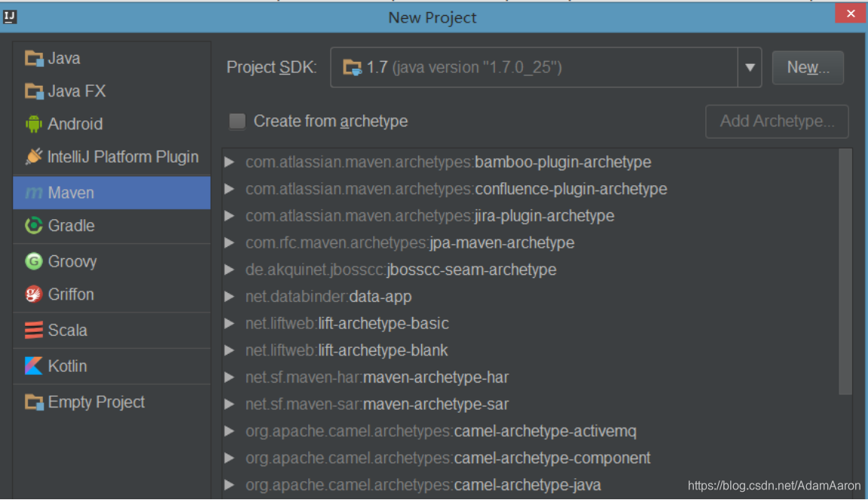Viewport: 868px width, 500px height.
Task: Click the green Groovy G icon
Action: point(34,261)
